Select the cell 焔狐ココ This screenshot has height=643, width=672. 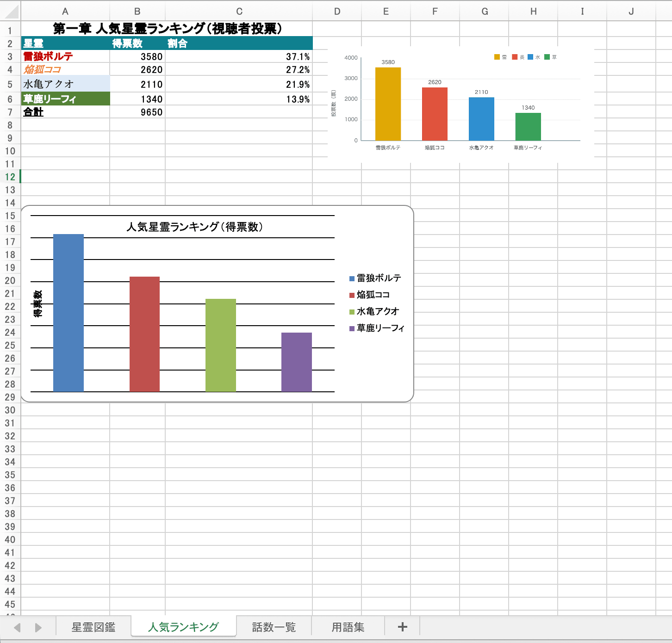coord(65,69)
